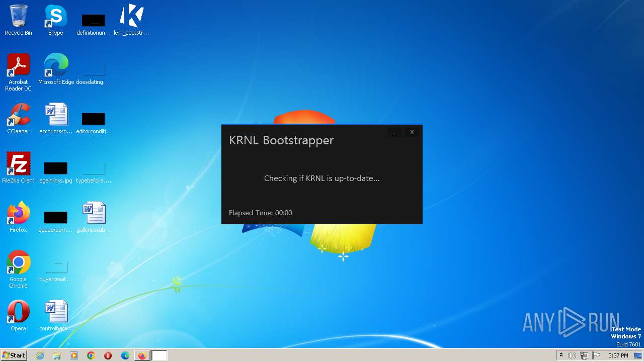The height and width of the screenshot is (362, 644).
Task: Launch Firefox from the desktop
Action: click(18, 217)
